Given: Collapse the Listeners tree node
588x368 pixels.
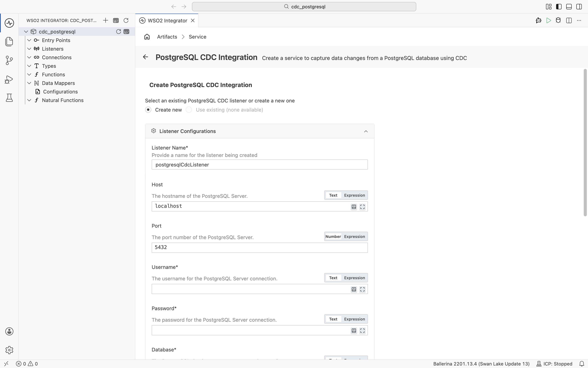Looking at the screenshot, I should 29,49.
